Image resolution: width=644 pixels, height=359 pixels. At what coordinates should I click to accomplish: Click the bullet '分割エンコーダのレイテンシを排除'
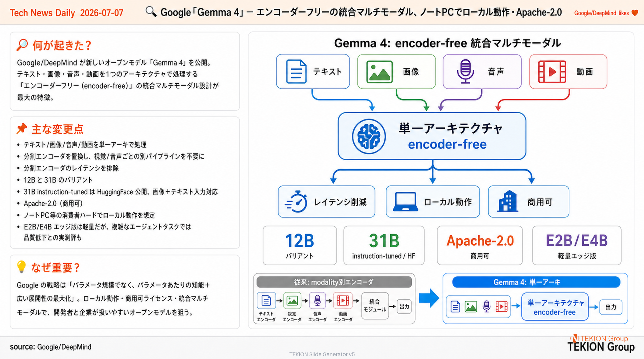[x=71, y=168]
